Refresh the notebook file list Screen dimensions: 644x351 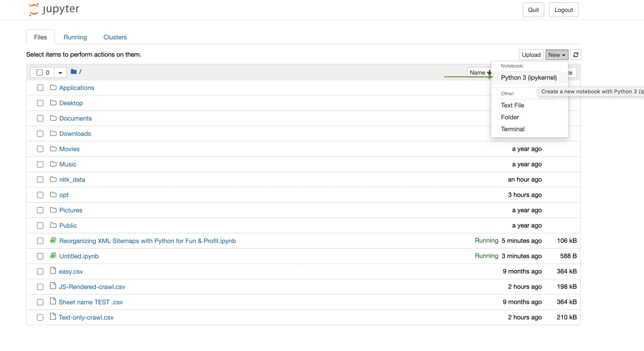click(x=576, y=55)
